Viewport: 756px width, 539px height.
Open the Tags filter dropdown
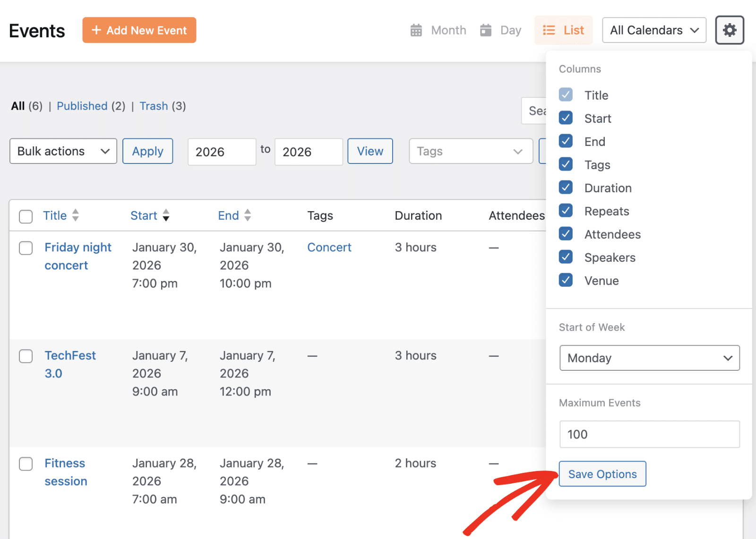point(471,151)
